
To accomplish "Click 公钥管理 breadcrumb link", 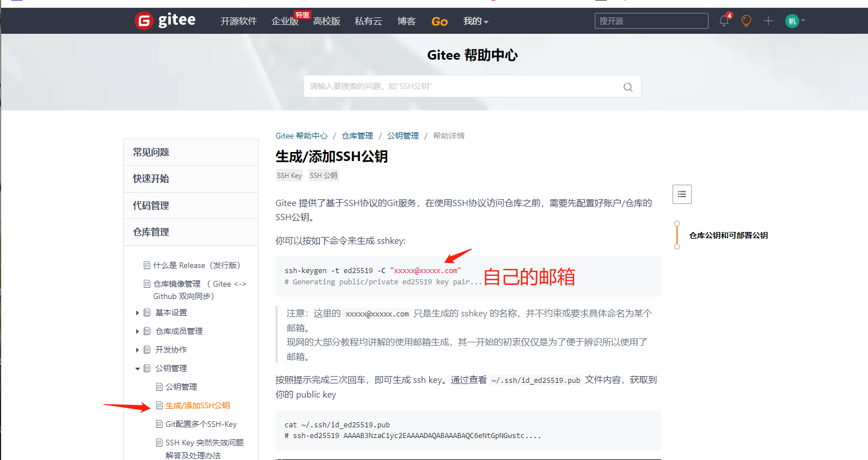I will coord(403,136).
